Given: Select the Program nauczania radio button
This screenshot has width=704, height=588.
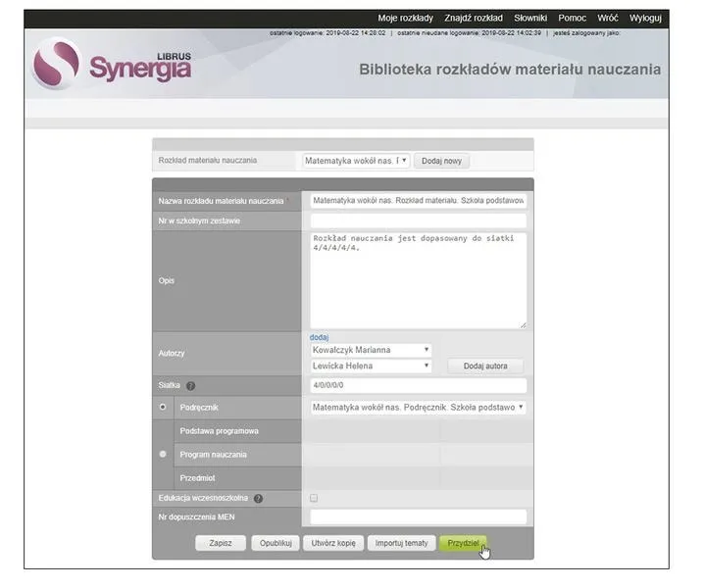Looking at the screenshot, I should click(163, 455).
